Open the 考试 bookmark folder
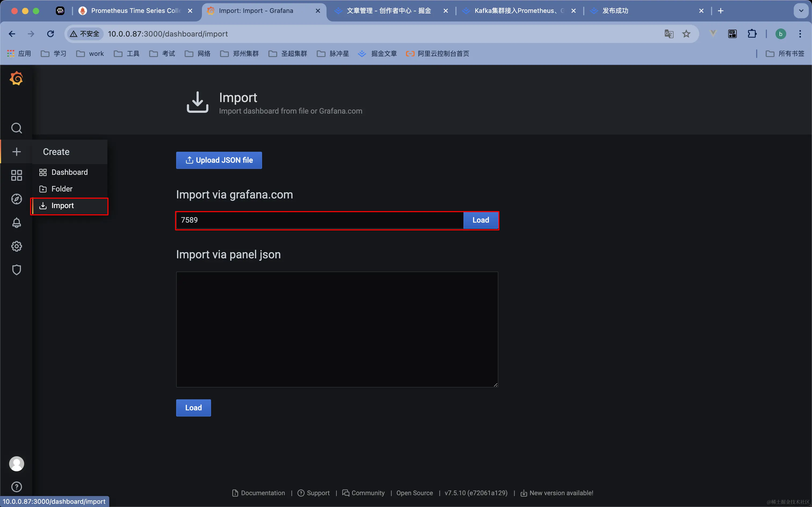Image resolution: width=812 pixels, height=507 pixels. coord(162,53)
